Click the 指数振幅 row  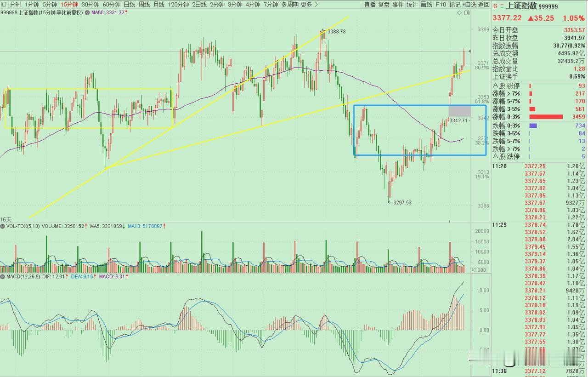(539, 46)
